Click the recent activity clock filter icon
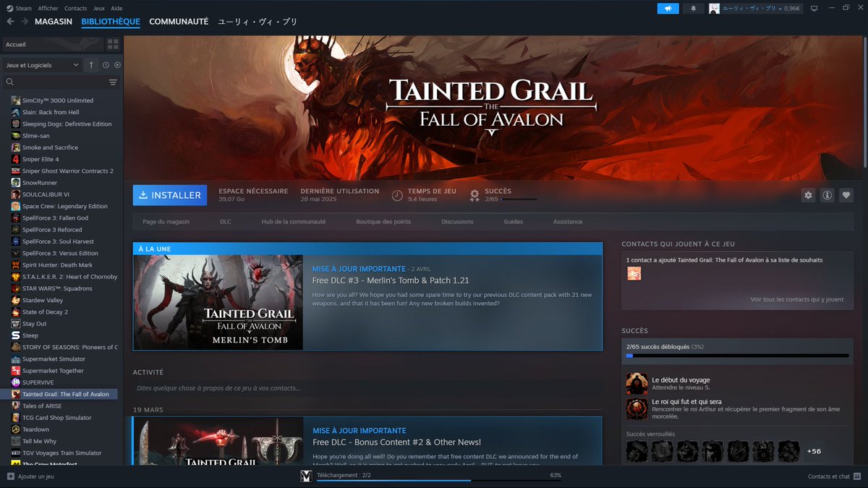The image size is (868, 488). coord(106,65)
